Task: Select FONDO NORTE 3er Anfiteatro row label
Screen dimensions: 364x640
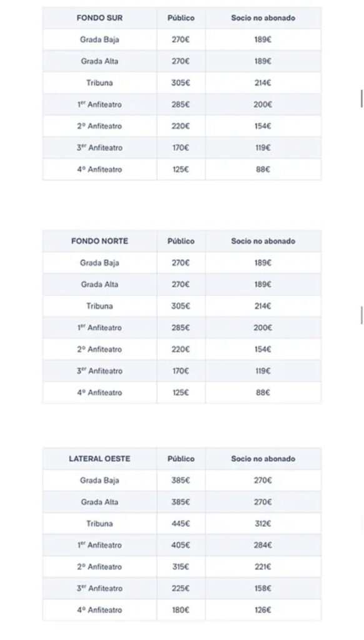Action: pos(99,371)
